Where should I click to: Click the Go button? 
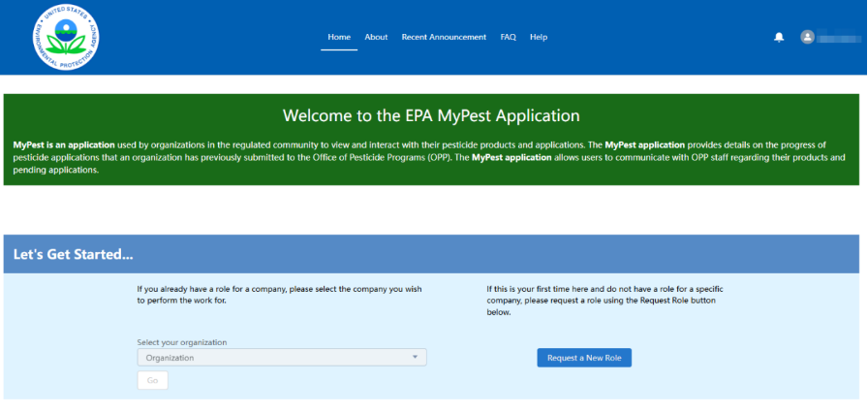click(x=152, y=380)
